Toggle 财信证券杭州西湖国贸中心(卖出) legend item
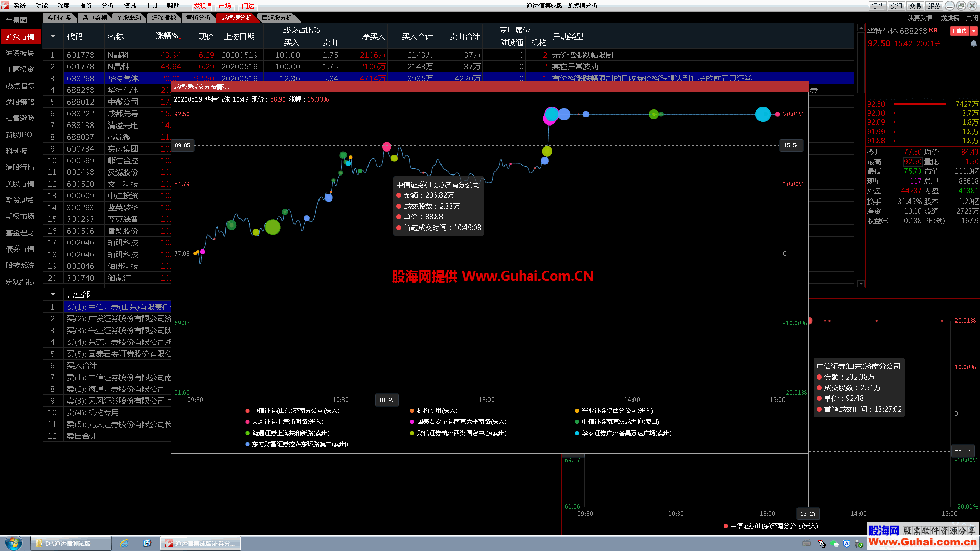Viewport: 980px width, 551px height. tap(458, 433)
